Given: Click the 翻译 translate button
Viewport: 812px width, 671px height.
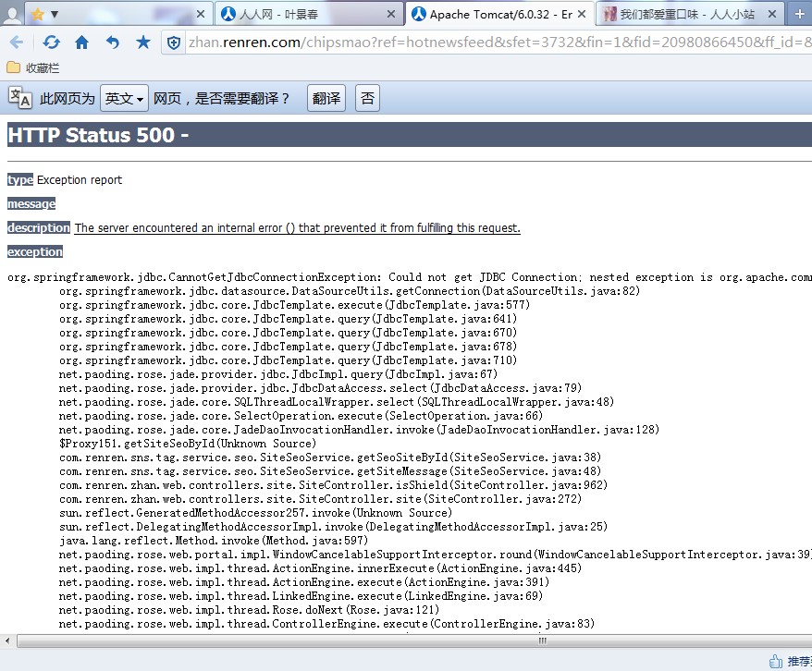Looking at the screenshot, I should (326, 98).
